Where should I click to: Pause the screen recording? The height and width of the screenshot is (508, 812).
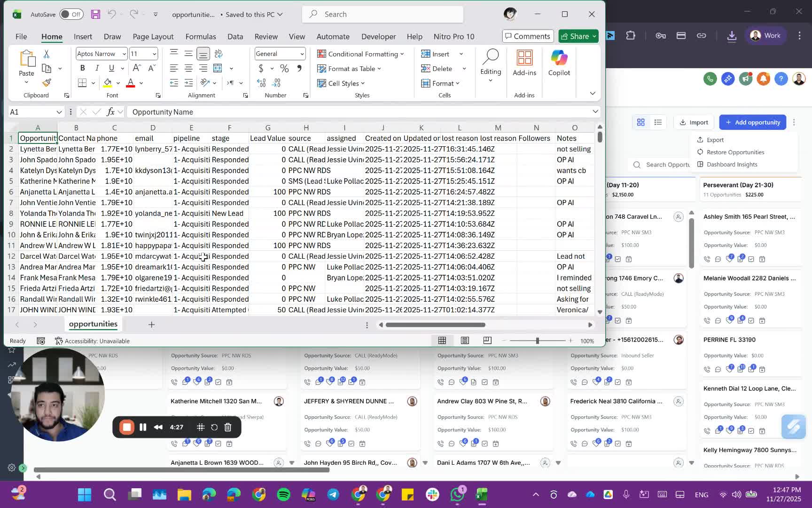(143, 427)
